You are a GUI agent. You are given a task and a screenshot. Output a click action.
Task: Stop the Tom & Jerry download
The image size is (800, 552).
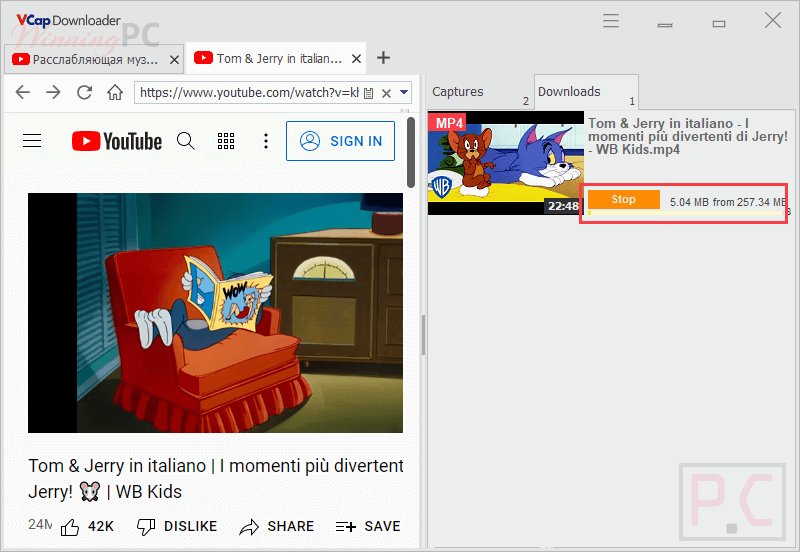[624, 200]
